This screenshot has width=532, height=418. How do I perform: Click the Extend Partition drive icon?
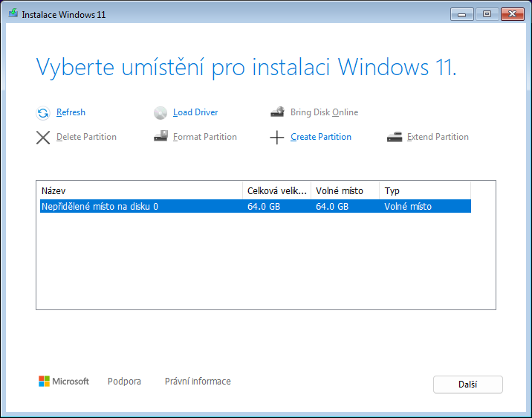pos(395,137)
